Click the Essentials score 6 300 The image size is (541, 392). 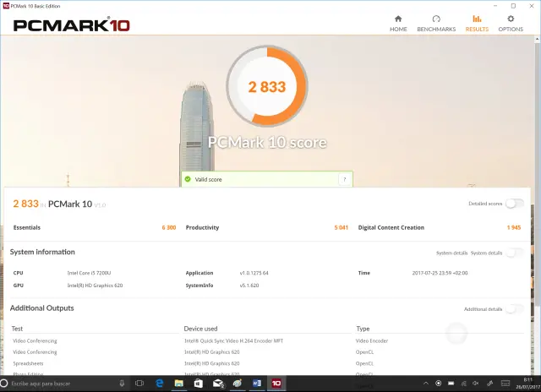click(x=168, y=227)
